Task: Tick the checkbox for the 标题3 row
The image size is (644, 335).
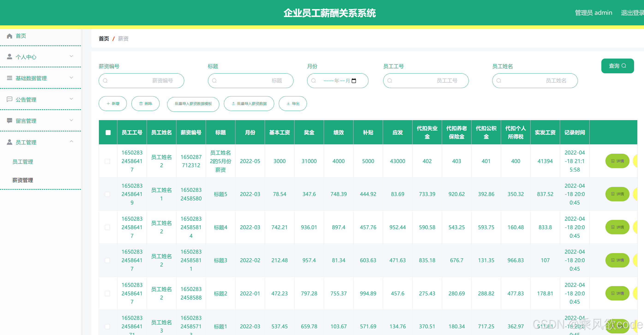Action: click(x=107, y=261)
